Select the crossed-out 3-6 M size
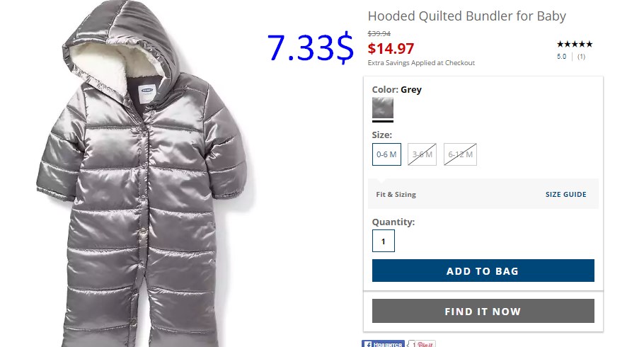 (x=422, y=154)
